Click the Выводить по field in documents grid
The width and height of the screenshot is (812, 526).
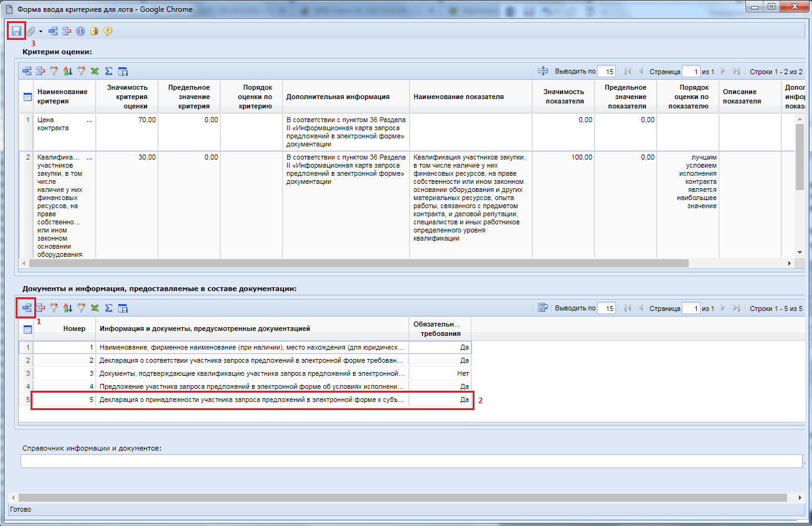(607, 308)
